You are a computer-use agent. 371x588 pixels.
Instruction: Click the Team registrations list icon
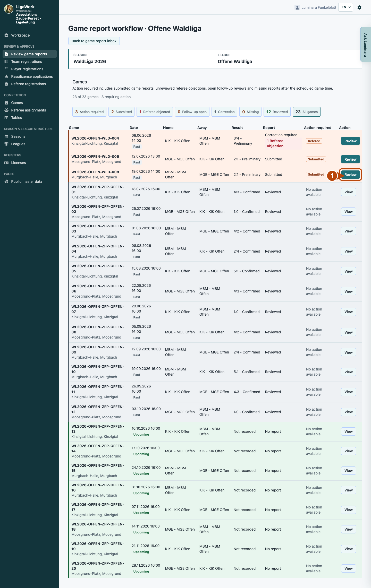tap(6, 62)
